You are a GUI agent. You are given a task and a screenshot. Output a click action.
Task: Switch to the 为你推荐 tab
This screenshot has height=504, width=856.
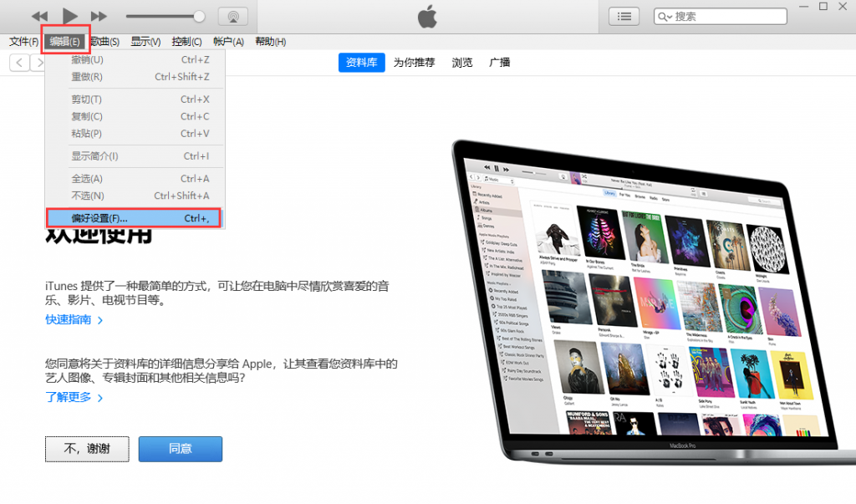click(415, 62)
